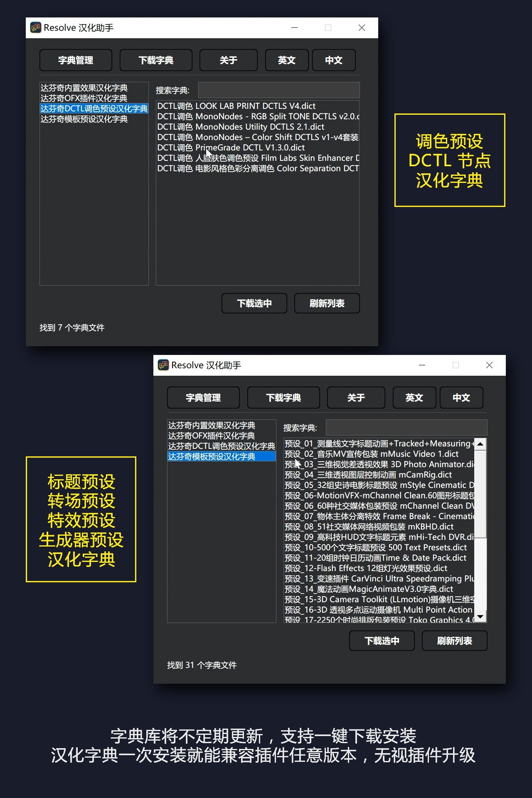Click 刷新列表 in the DCTL-list window

click(x=327, y=303)
